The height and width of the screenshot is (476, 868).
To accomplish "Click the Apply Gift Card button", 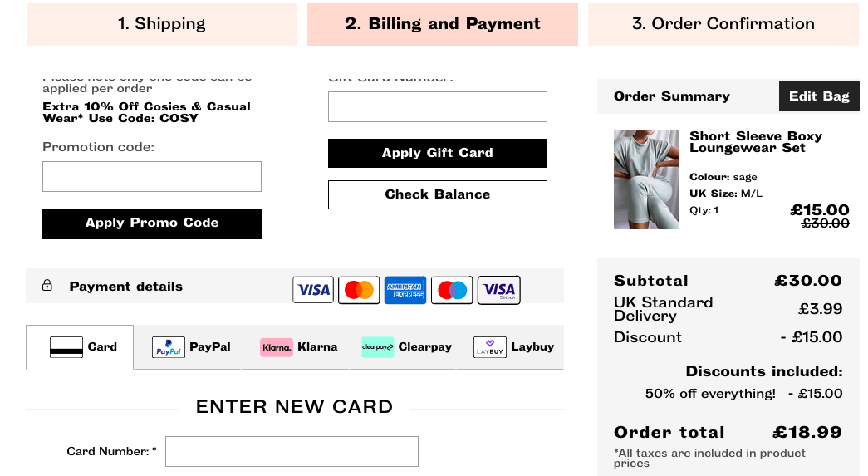I will point(437,154).
